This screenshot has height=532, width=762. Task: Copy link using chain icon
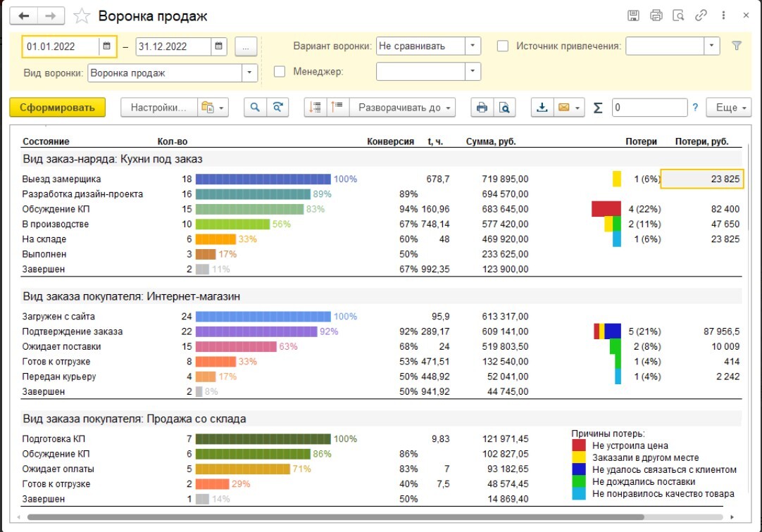pyautogui.click(x=701, y=15)
